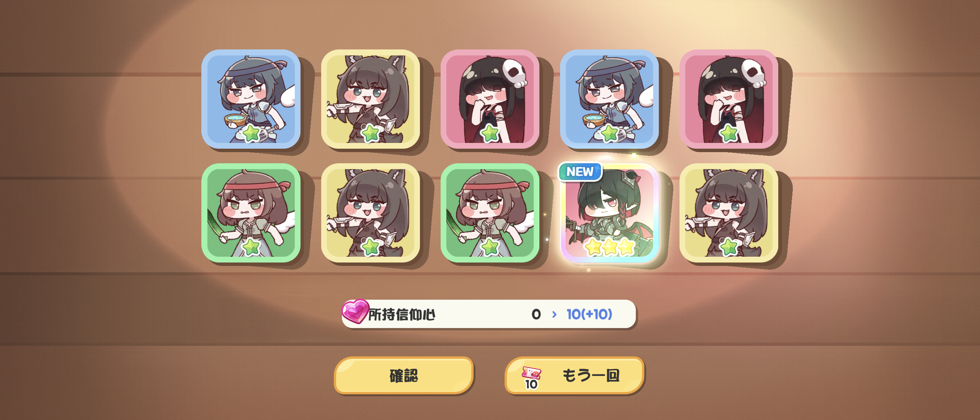
Task: Choose the skull-hat girl card, last in top row
Action: tap(728, 99)
